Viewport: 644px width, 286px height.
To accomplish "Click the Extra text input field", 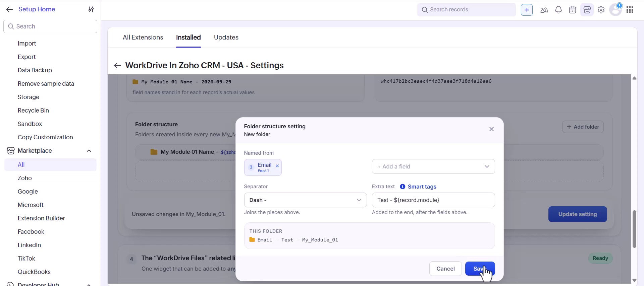I will (x=433, y=200).
